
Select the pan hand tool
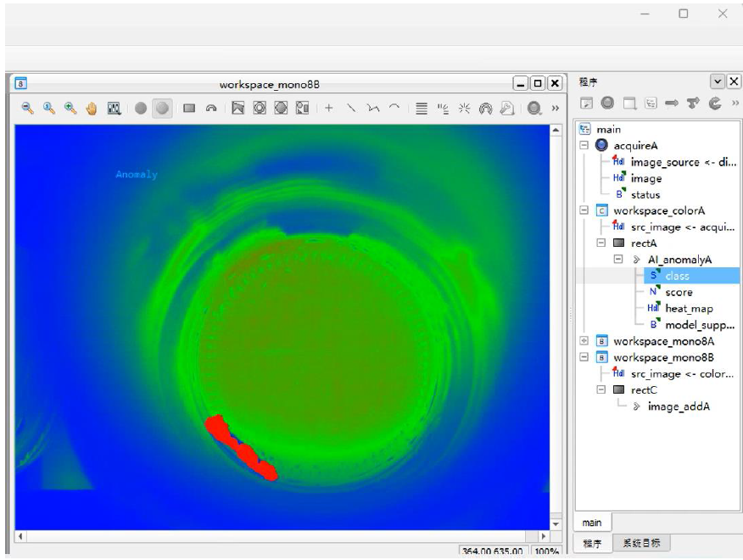click(92, 109)
